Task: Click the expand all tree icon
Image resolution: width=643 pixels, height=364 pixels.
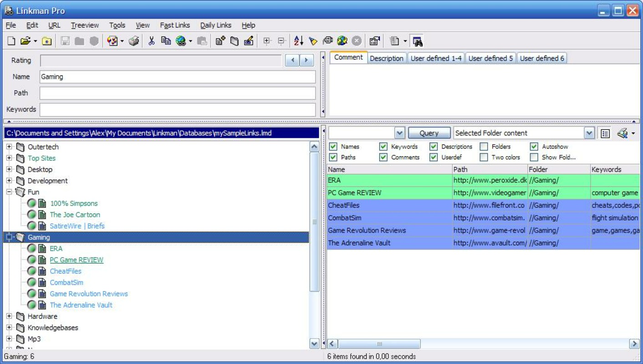Action: coord(267,41)
